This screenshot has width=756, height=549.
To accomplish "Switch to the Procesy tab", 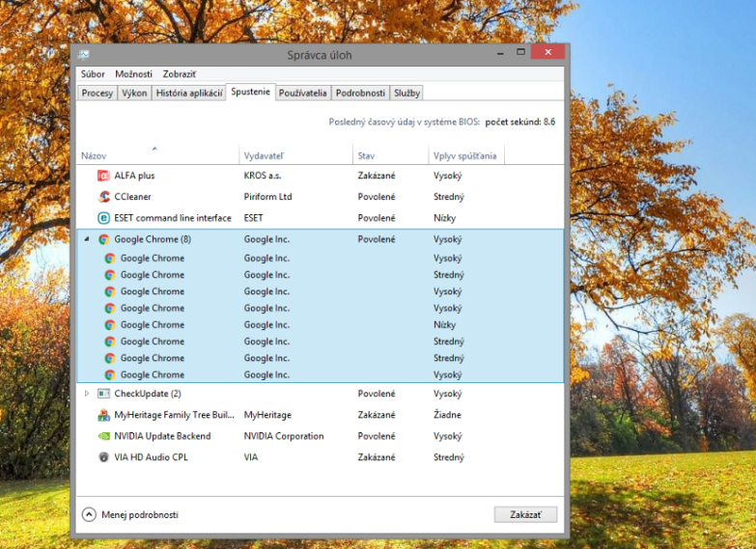I will [97, 93].
